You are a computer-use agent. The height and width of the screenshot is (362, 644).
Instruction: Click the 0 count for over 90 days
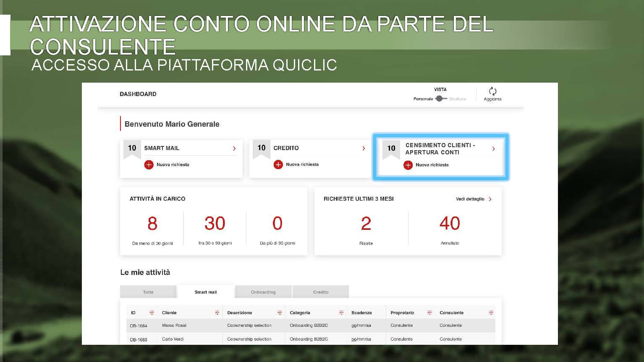277,224
